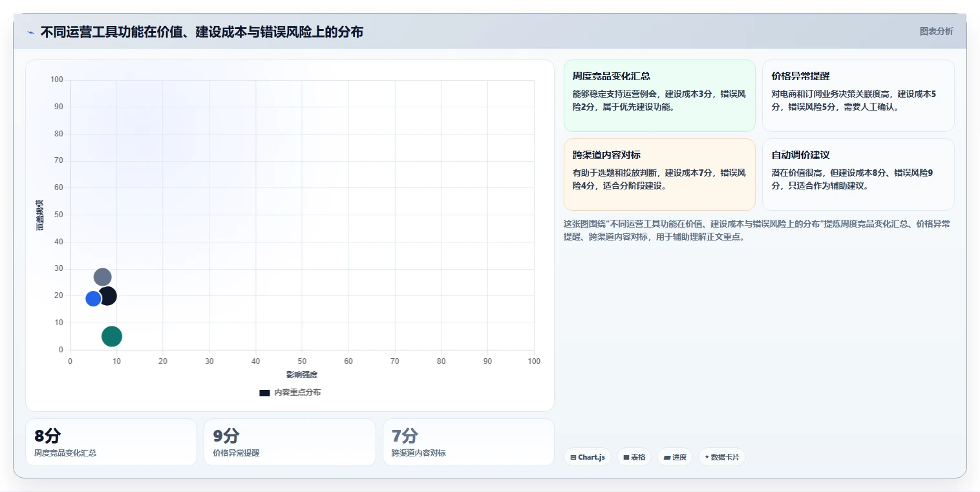The height and width of the screenshot is (492, 980).
Task: Click the Chart.js tag chip
Action: 588,457
